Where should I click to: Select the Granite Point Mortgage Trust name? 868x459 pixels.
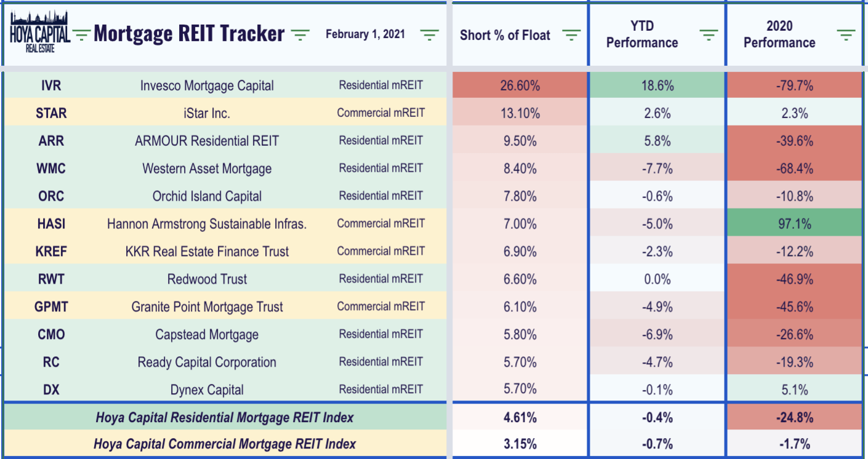pyautogui.click(x=207, y=306)
